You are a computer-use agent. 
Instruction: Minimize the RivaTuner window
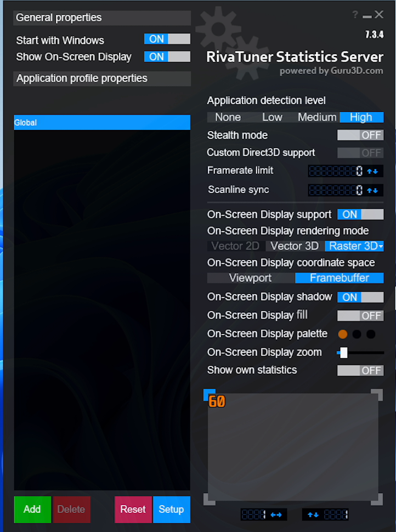click(x=367, y=16)
